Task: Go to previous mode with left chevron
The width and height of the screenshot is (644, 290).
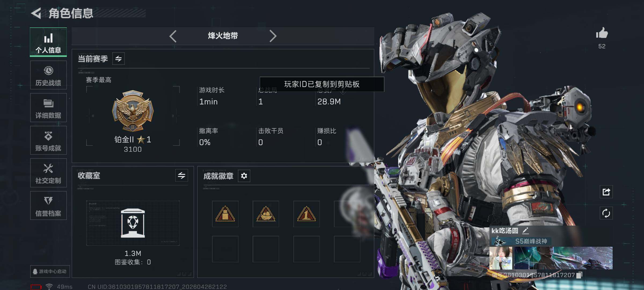Action: tap(173, 36)
